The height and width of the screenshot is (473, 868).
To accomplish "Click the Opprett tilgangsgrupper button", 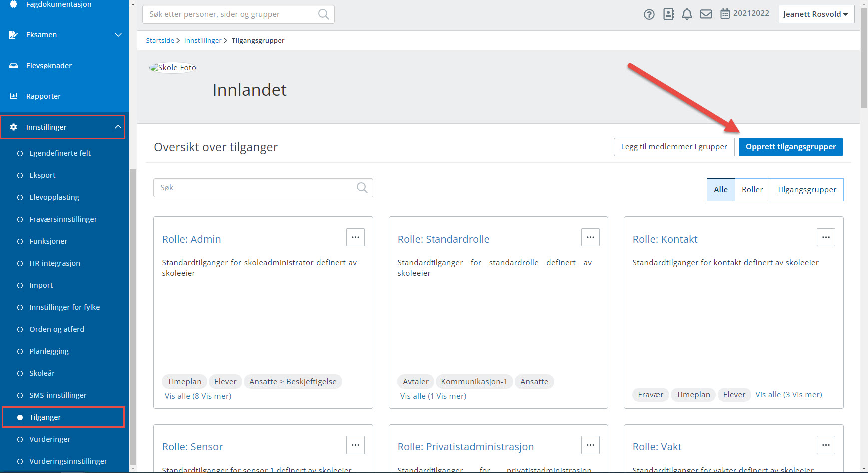I will (791, 147).
